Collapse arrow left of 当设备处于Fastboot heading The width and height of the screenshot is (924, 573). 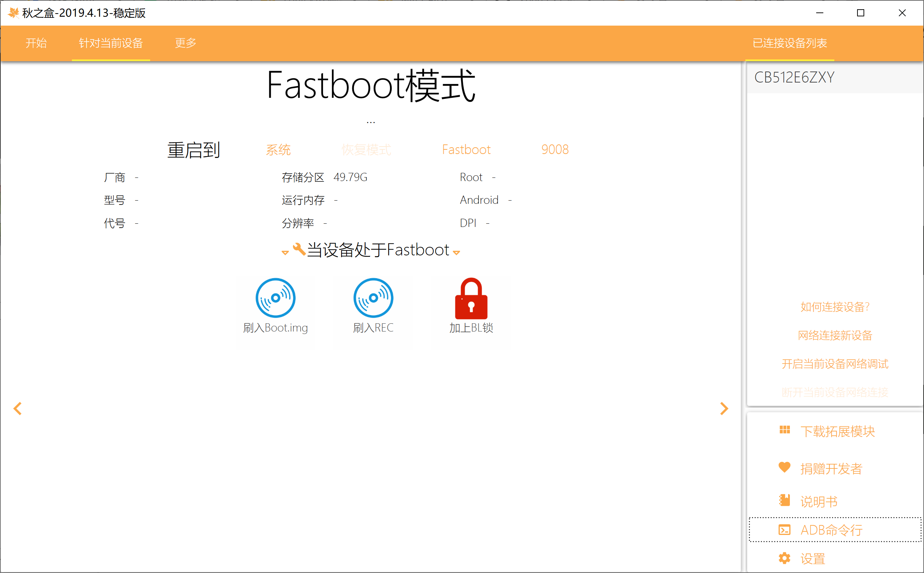coord(285,253)
